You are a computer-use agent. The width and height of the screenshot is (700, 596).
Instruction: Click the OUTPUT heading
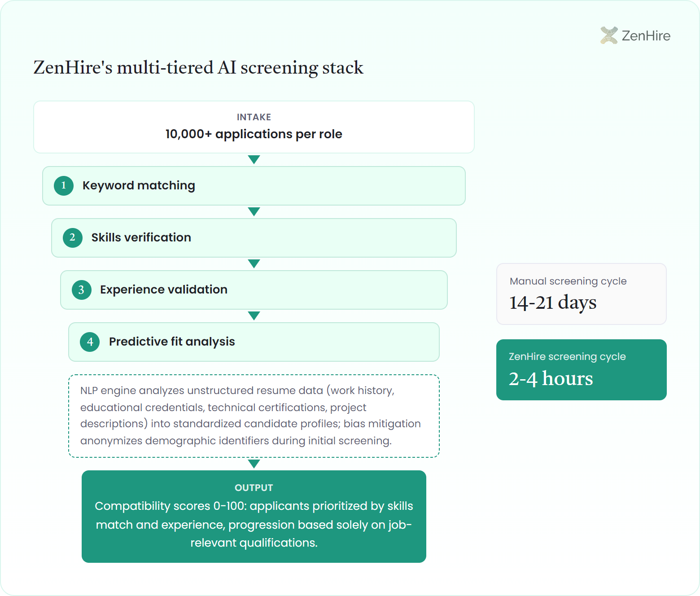(x=254, y=488)
